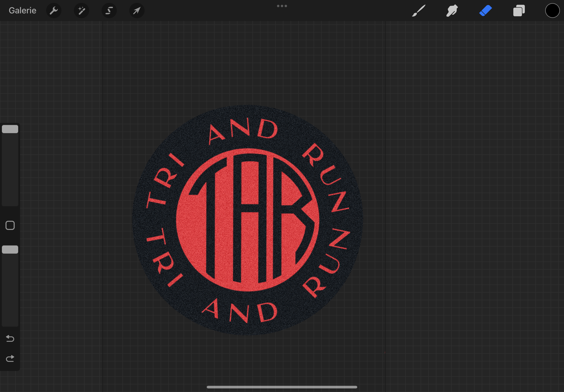Tap the three-dot multitasking menu at top

(x=282, y=6)
